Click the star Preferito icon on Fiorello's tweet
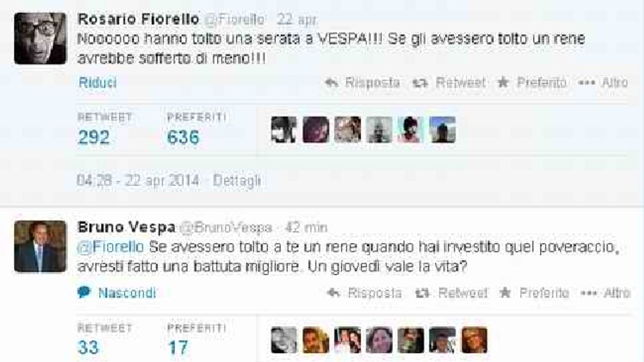 pos(503,83)
